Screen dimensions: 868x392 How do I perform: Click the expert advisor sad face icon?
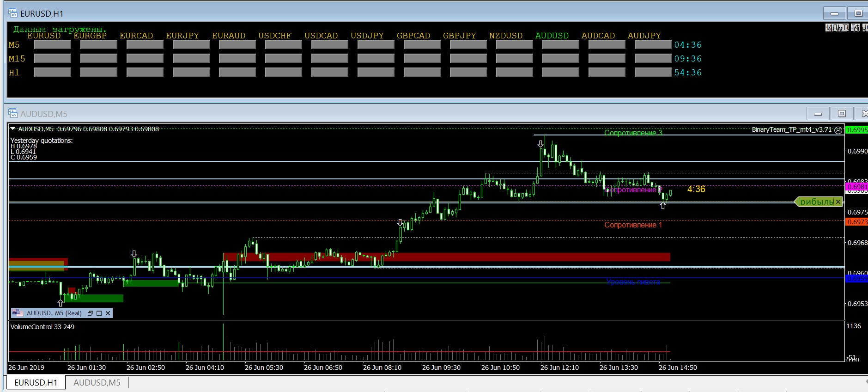click(838, 130)
